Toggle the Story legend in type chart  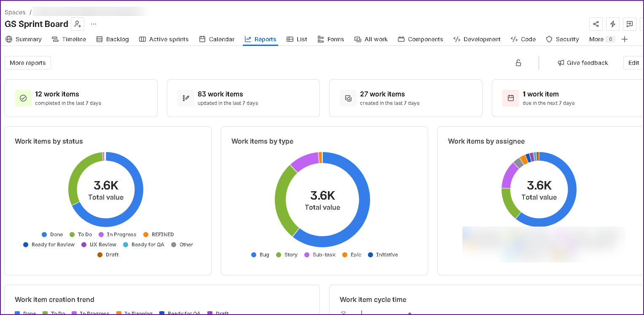(287, 255)
